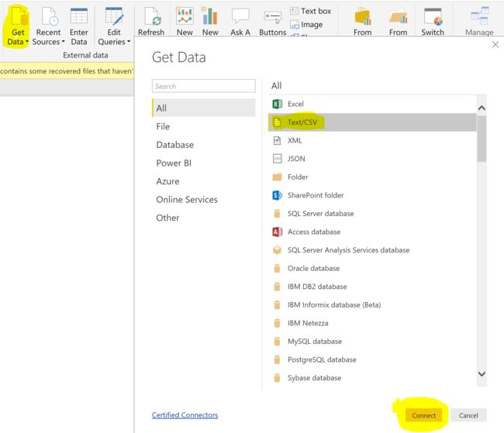
Task: Insert a Text box from ribbon
Action: click(x=311, y=11)
